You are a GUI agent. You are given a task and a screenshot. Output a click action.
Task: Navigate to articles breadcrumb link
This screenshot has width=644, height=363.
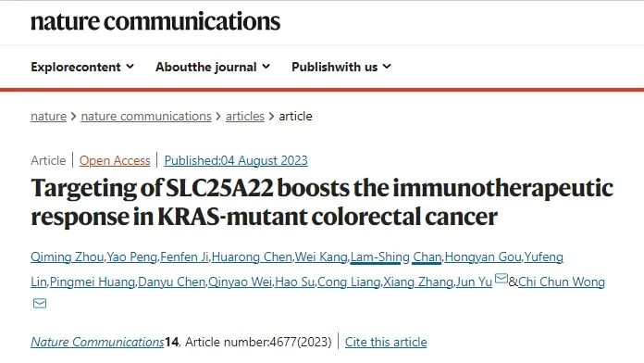click(245, 117)
